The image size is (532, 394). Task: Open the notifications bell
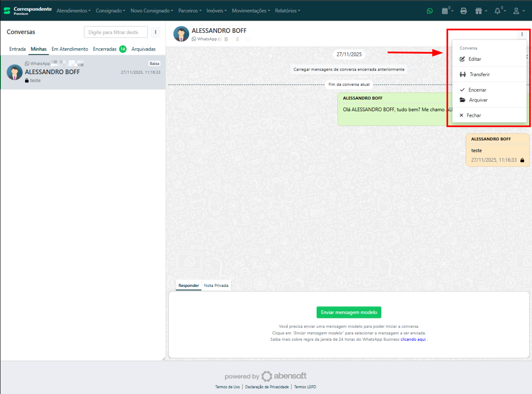tap(499, 11)
